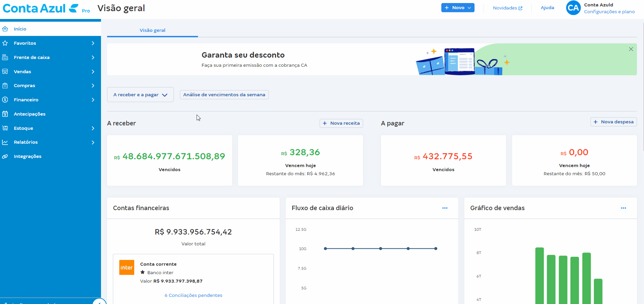Expand the Favoritos submenu chevron
Screen dimensions: 644x304
pos(93,43)
